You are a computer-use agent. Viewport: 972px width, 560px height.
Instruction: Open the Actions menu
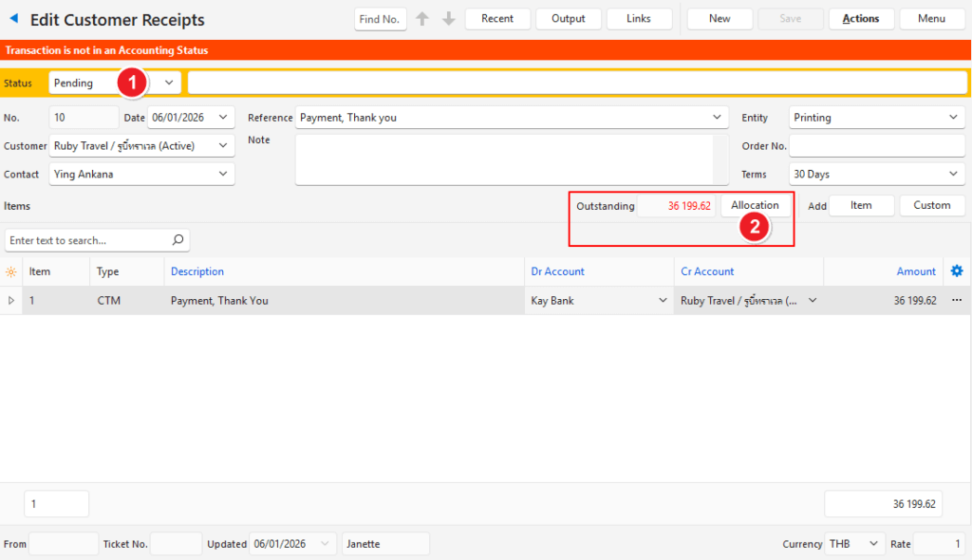[x=860, y=19]
